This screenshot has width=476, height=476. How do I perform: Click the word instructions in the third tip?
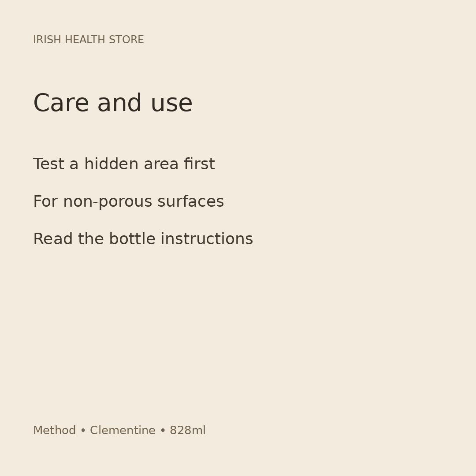207,239
